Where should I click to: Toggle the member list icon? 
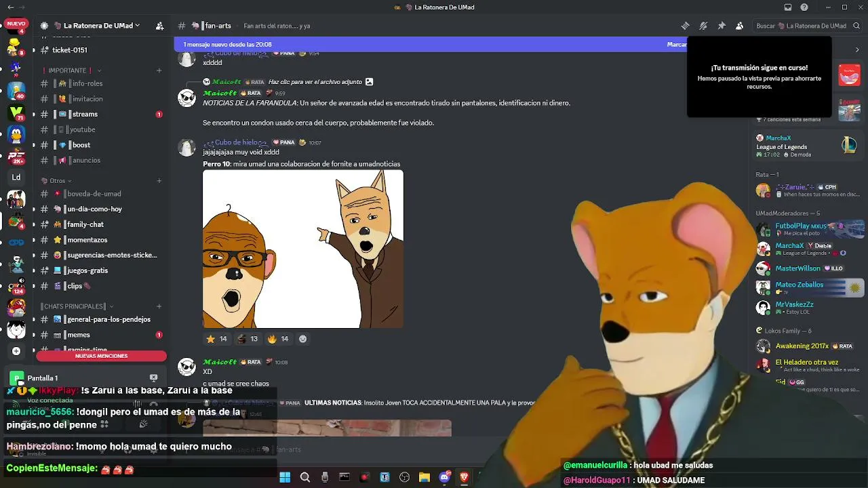[x=739, y=26]
